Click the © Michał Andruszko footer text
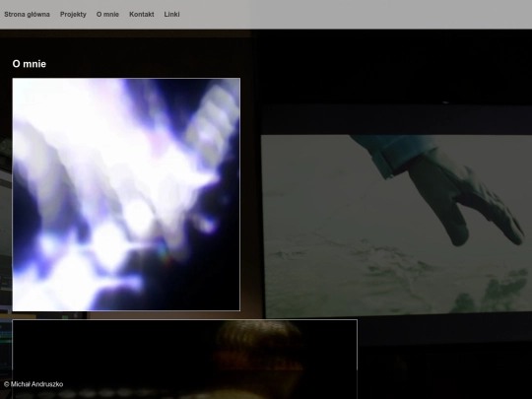Viewport: 532px width, 399px height. pyautogui.click(x=33, y=384)
